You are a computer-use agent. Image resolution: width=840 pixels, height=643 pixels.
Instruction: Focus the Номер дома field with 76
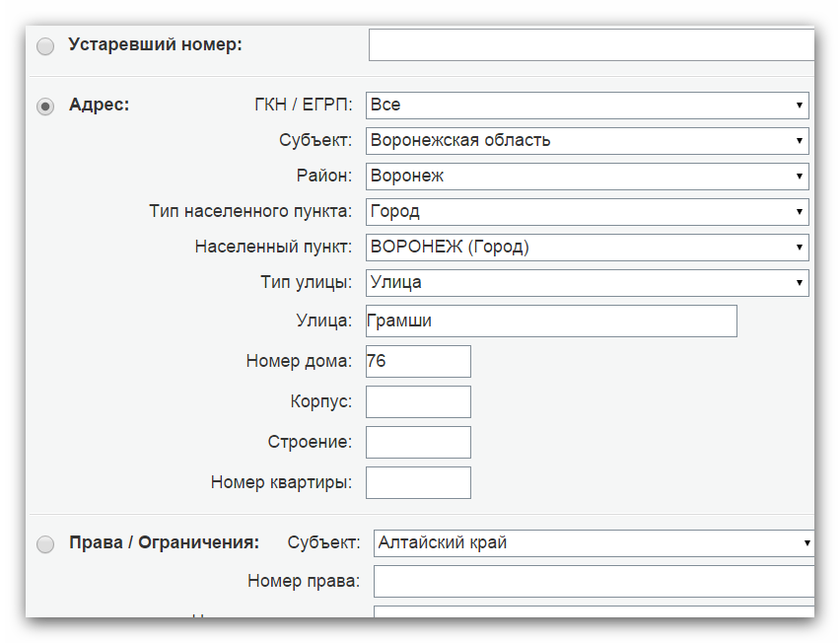418,362
